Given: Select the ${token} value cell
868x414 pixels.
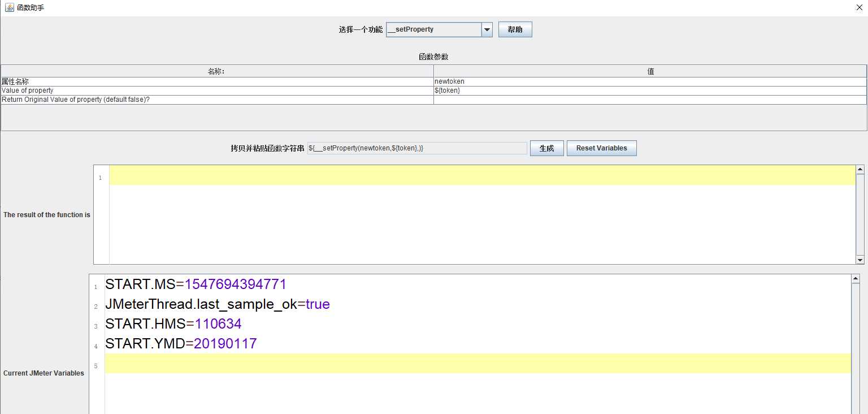Looking at the screenshot, I should [x=650, y=90].
